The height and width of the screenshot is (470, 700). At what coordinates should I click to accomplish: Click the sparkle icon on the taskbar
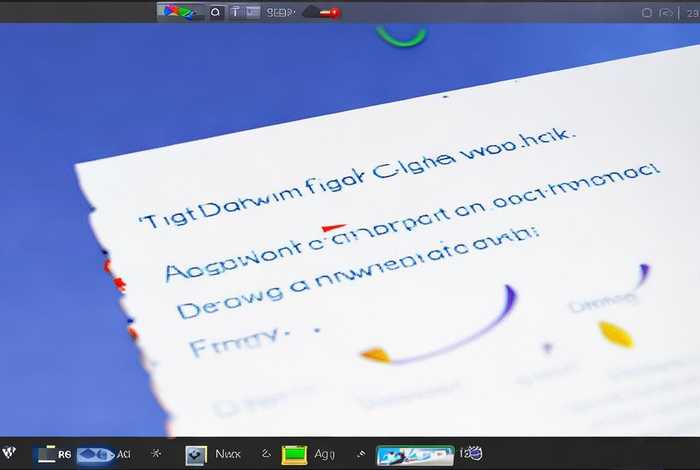[155, 454]
